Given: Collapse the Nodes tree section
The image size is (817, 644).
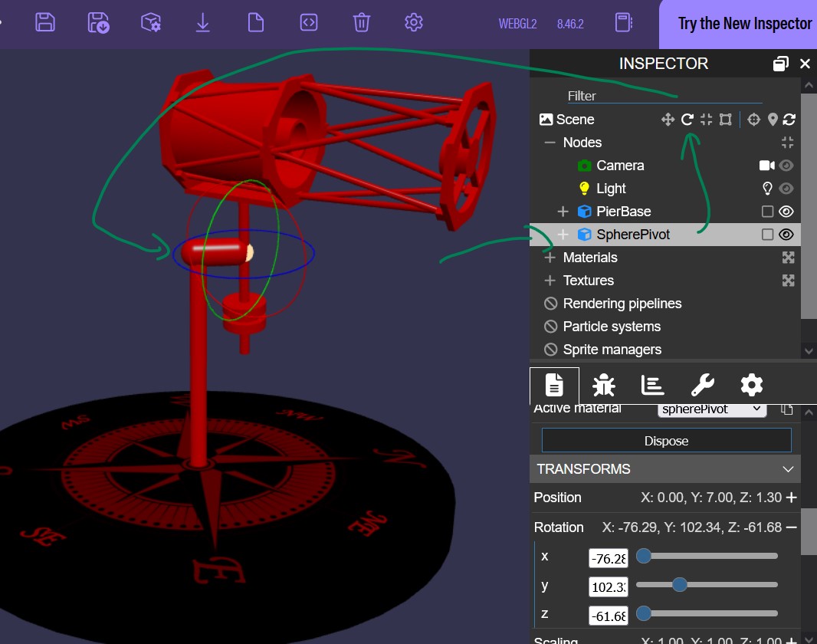Looking at the screenshot, I should (x=550, y=143).
